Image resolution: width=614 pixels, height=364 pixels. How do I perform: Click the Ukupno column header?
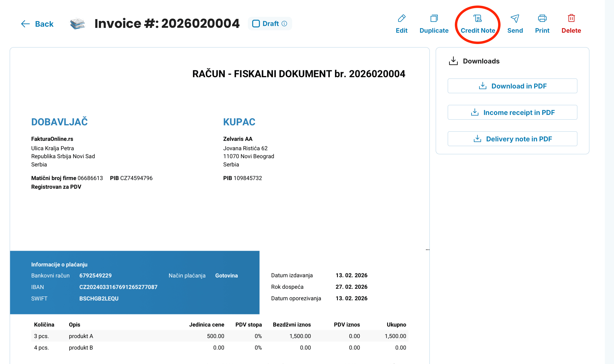396,325
